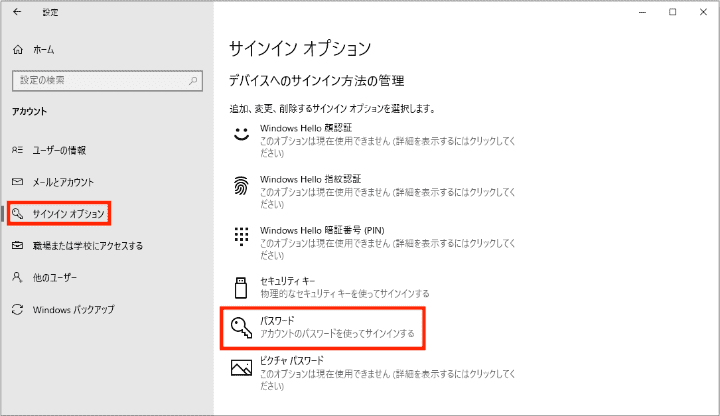720x416 pixels.
Task: Click the Windows Hello 顔認証 smiley icon
Action: click(242, 134)
